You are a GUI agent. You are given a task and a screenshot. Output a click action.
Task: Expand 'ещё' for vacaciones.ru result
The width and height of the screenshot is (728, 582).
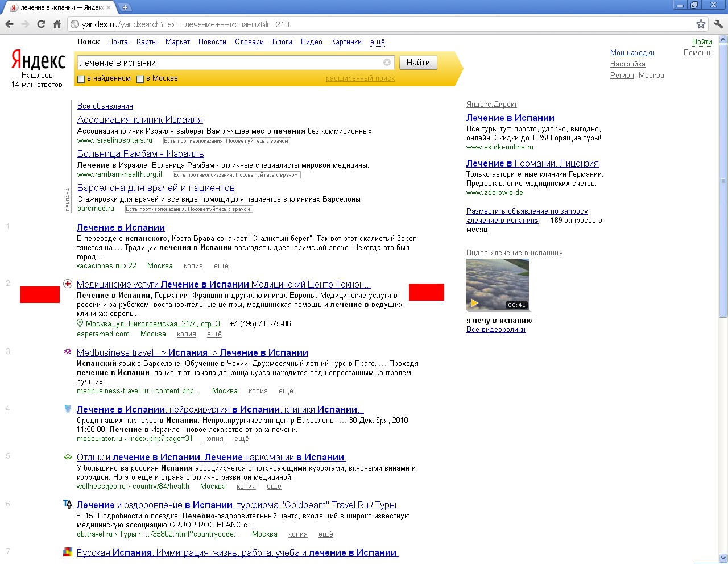click(x=221, y=266)
